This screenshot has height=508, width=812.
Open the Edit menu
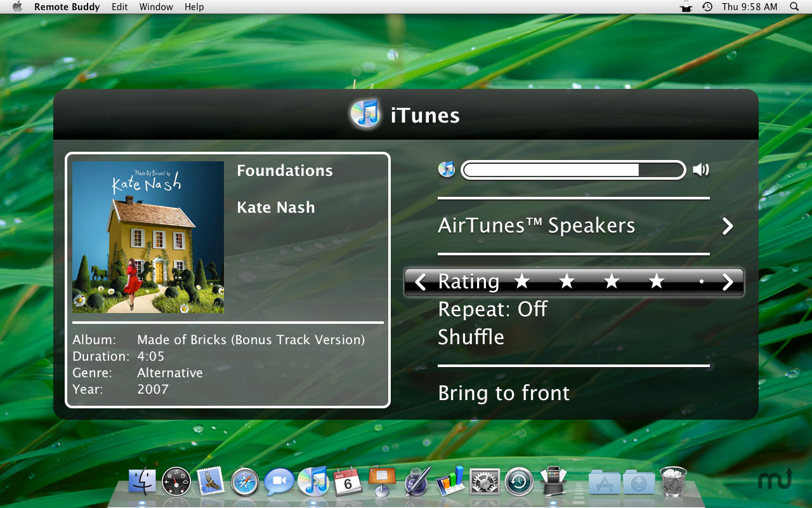click(x=119, y=7)
